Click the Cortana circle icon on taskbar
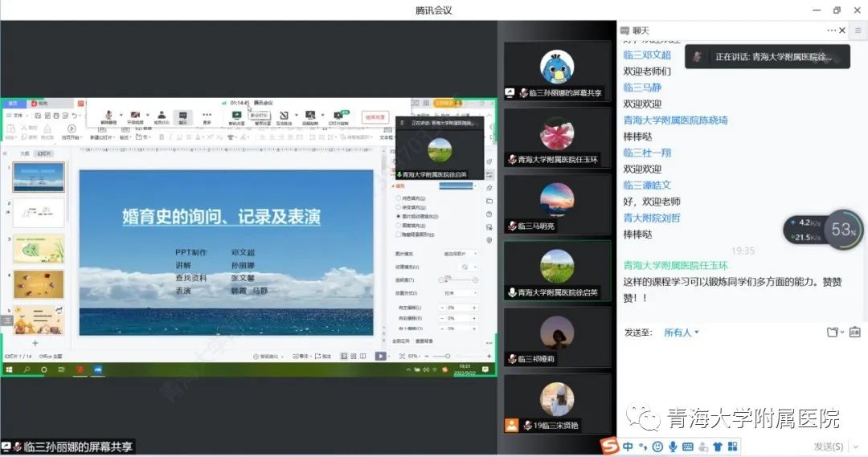Image resolution: width=868 pixels, height=457 pixels. (x=43, y=369)
